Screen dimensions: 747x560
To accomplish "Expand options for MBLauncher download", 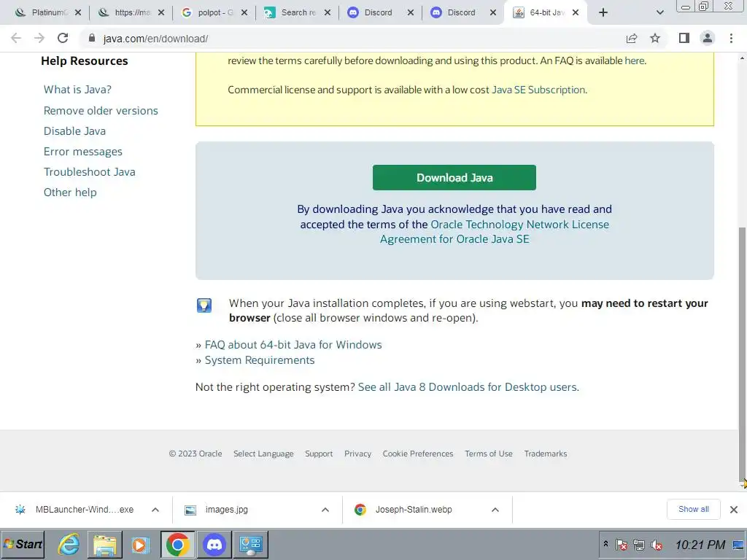I will point(155,510).
